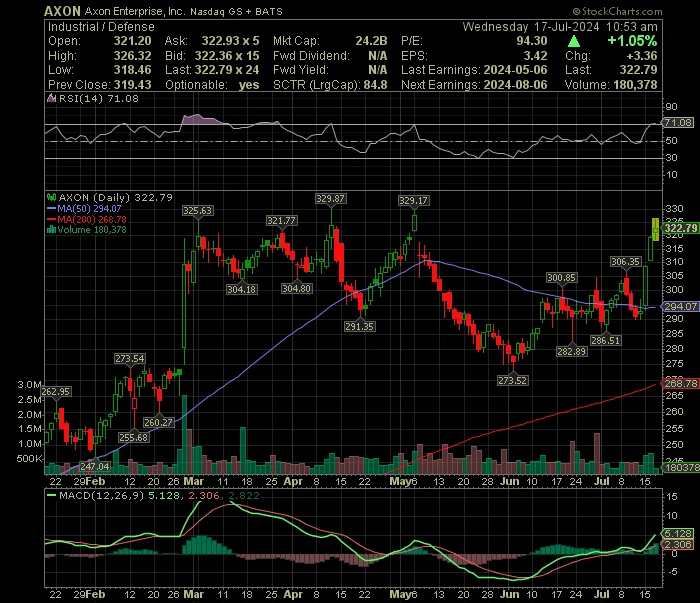Click the Volume legend bar icon

51,230
